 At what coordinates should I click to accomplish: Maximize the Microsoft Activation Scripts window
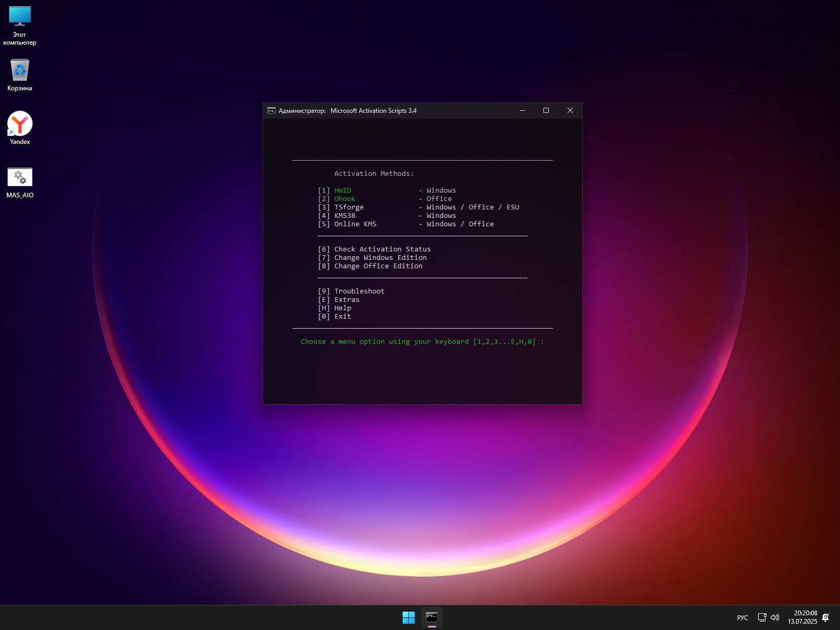(x=546, y=110)
